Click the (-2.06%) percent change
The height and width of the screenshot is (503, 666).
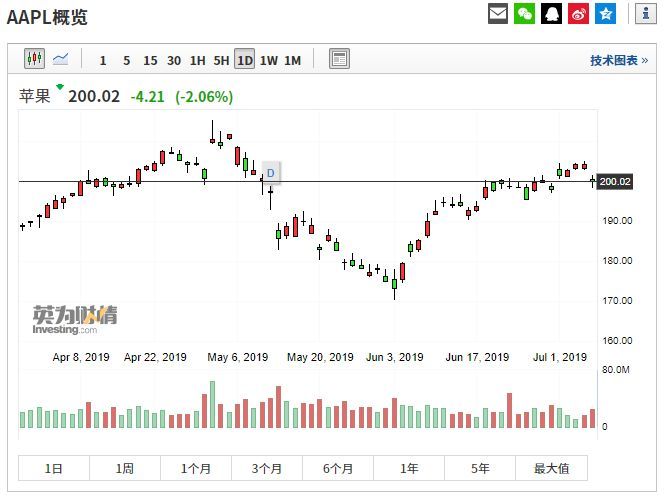204,97
